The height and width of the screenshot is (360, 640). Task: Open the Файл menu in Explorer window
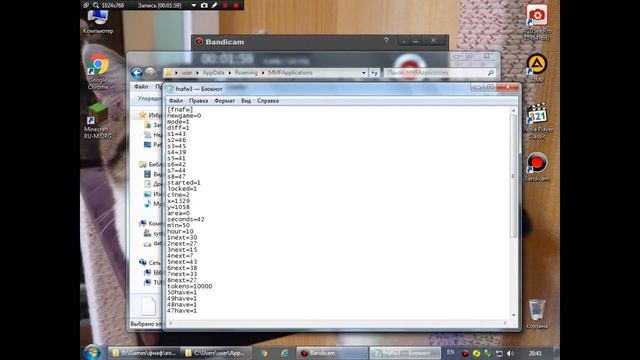(x=141, y=87)
